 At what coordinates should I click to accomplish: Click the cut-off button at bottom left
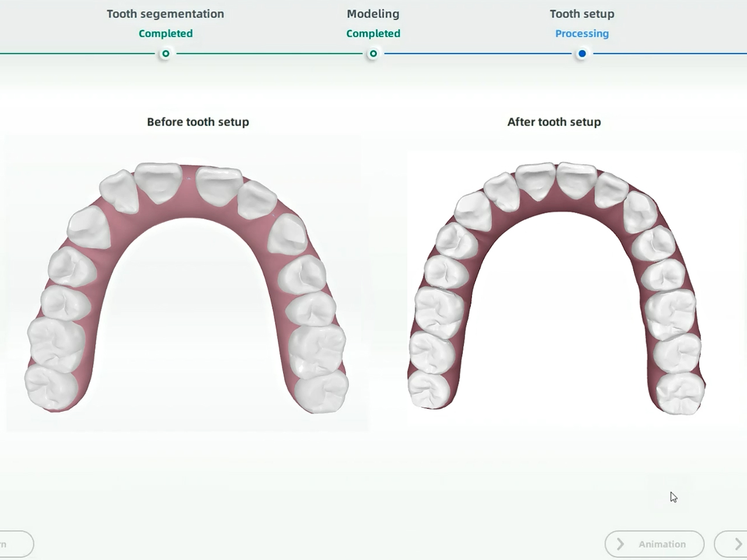(x=15, y=544)
